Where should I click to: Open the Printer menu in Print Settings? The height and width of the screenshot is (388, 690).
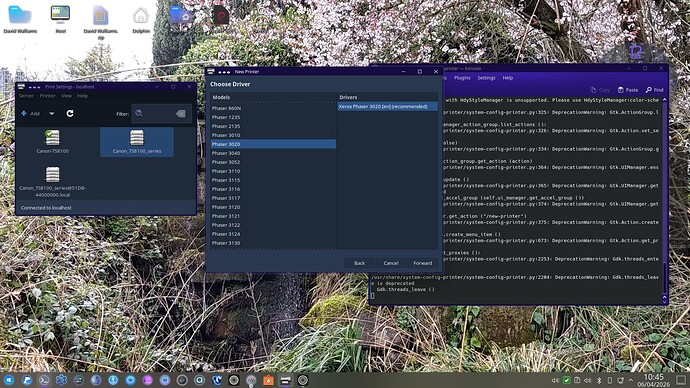48,95
